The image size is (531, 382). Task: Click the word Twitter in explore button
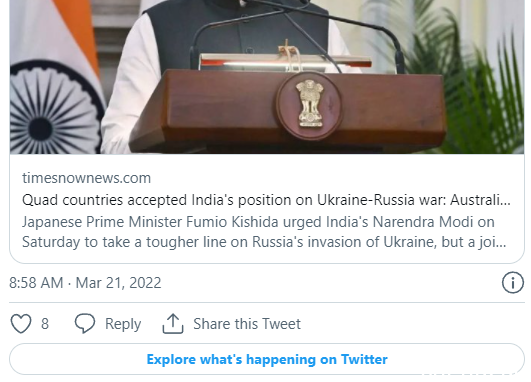tap(364, 359)
